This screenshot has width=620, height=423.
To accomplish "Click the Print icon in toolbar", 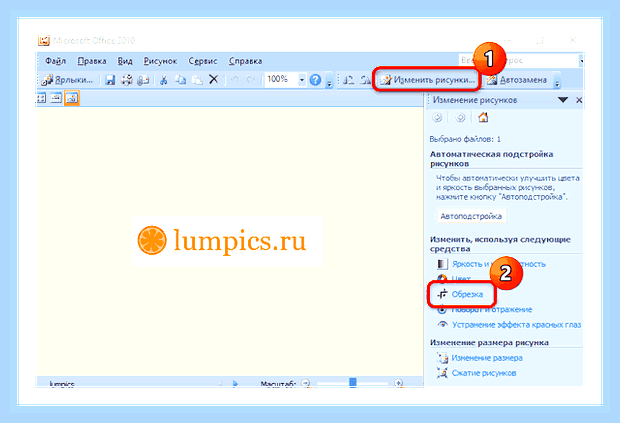I will click(x=127, y=80).
